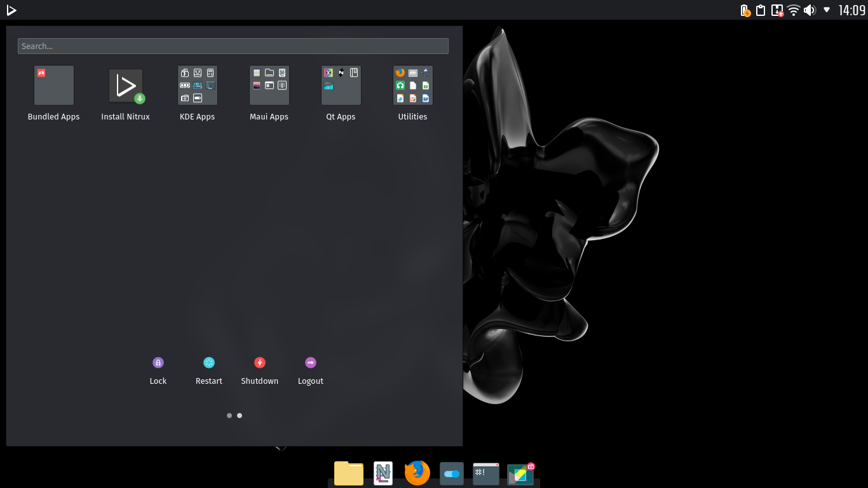Switch to the first launcher page dot

(x=229, y=416)
